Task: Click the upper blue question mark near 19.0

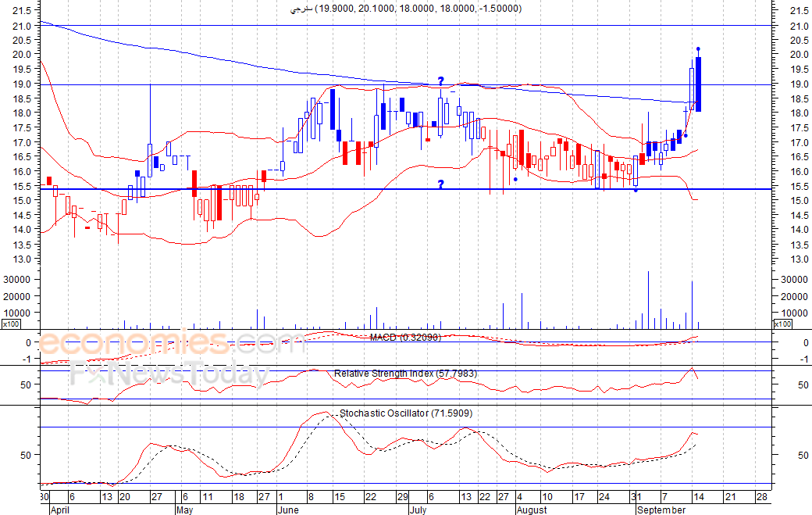Action: [440, 81]
